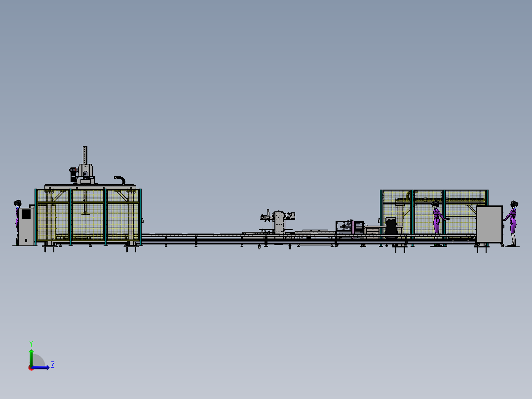This screenshot has height=399, width=532.
Task: Select the operator figure at the far left
Action: coord(17,222)
